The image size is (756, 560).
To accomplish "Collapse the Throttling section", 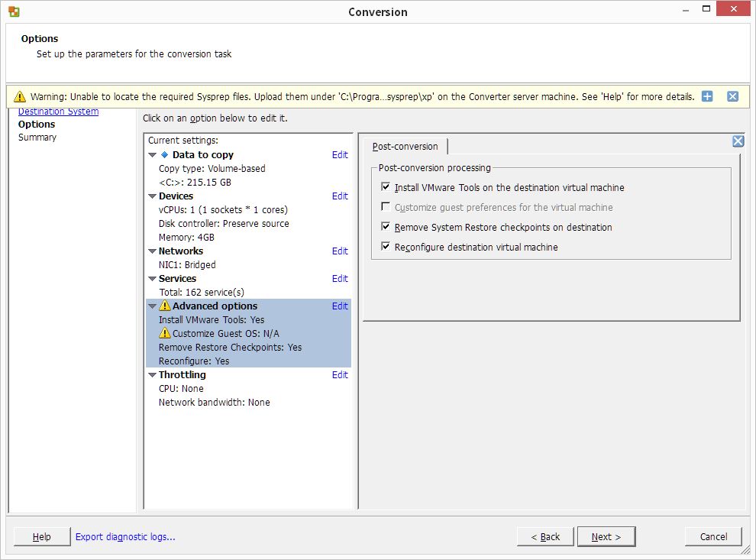I will coord(152,375).
